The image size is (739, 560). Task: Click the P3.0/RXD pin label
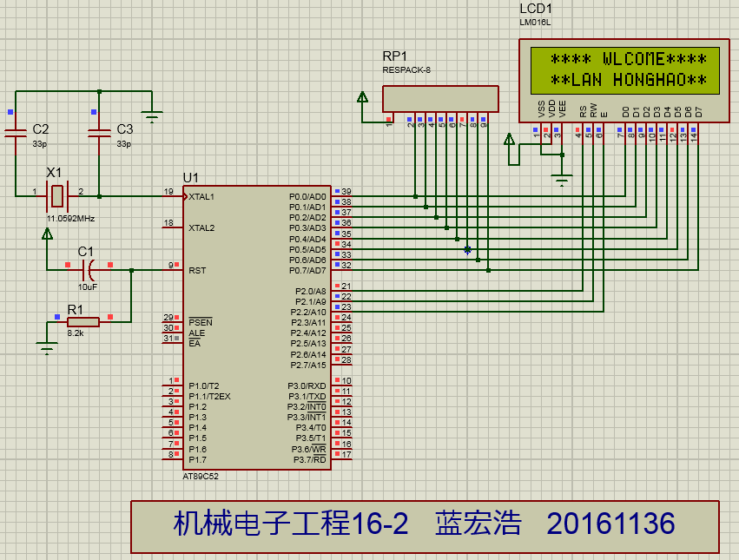307,385
